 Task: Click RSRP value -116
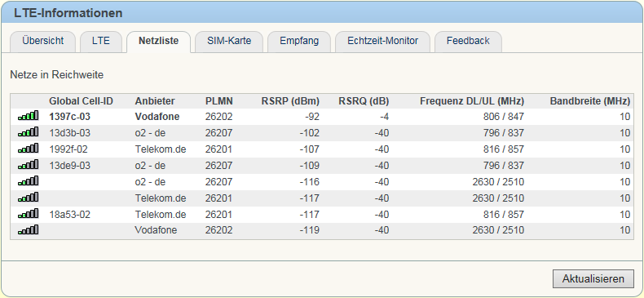pos(310,182)
